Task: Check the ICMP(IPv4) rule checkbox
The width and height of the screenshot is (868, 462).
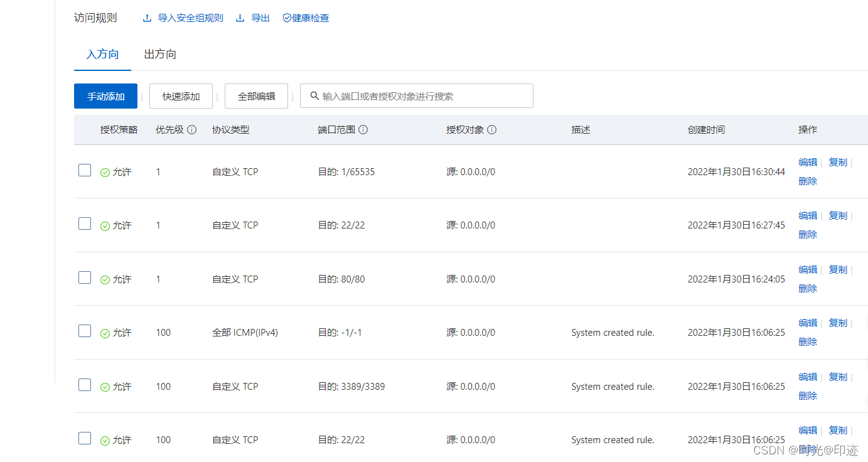Action: click(x=85, y=331)
